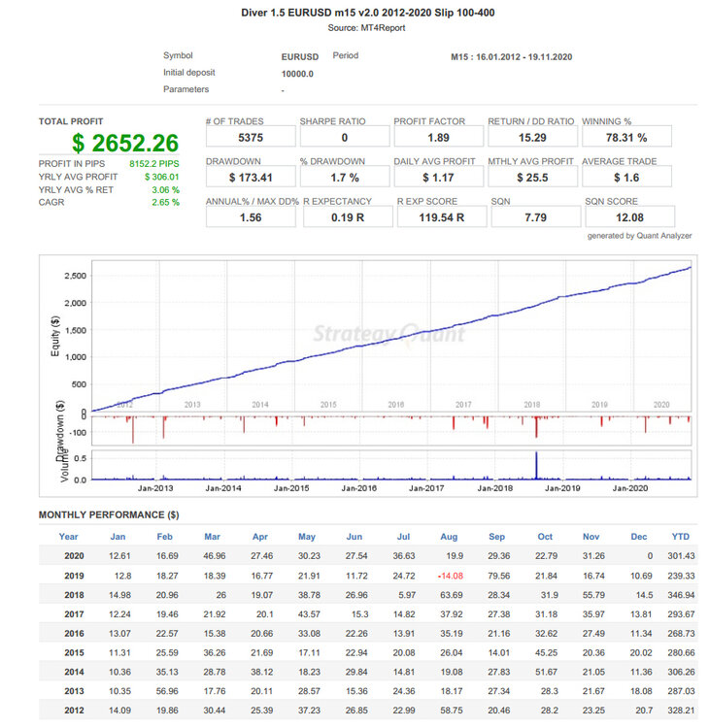Screen dimensions: 709x728
Task: Click the 2017 May value 43.57
Action: (x=309, y=613)
